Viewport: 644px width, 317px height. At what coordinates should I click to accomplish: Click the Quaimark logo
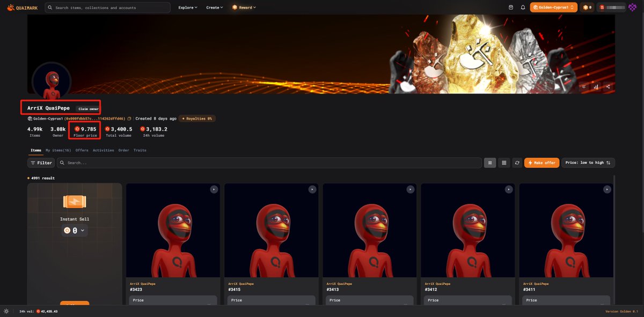[22, 8]
